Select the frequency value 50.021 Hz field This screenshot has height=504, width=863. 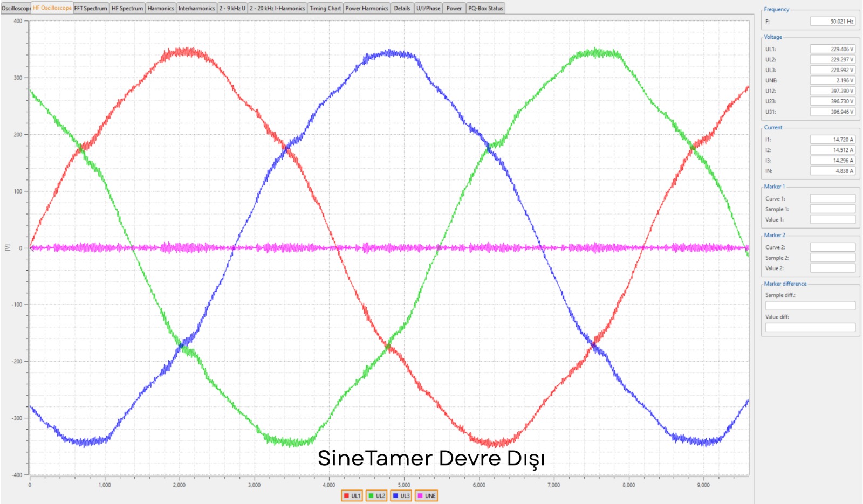click(832, 22)
